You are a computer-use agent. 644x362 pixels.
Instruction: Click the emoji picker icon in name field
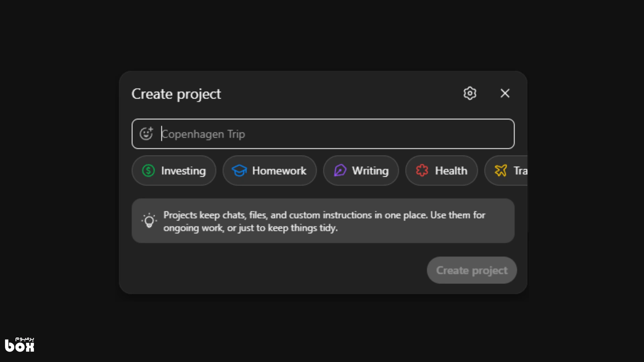point(146,134)
